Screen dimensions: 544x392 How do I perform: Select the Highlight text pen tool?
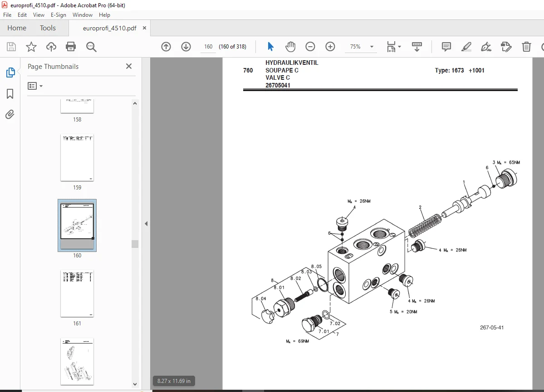coord(466,46)
